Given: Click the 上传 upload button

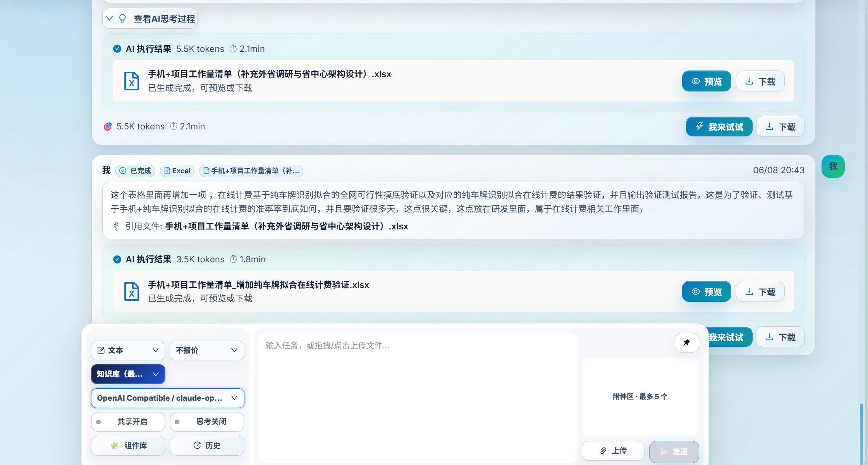Looking at the screenshot, I should click(x=613, y=451).
